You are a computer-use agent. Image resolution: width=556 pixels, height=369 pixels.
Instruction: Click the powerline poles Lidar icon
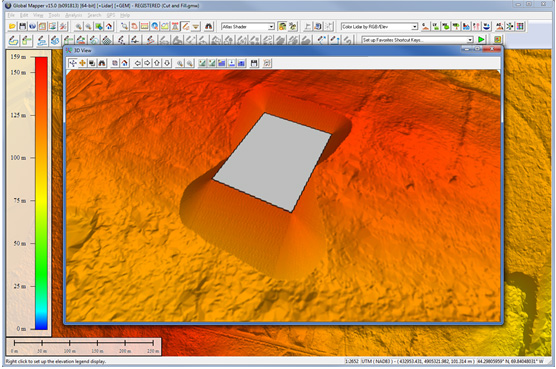(x=477, y=26)
